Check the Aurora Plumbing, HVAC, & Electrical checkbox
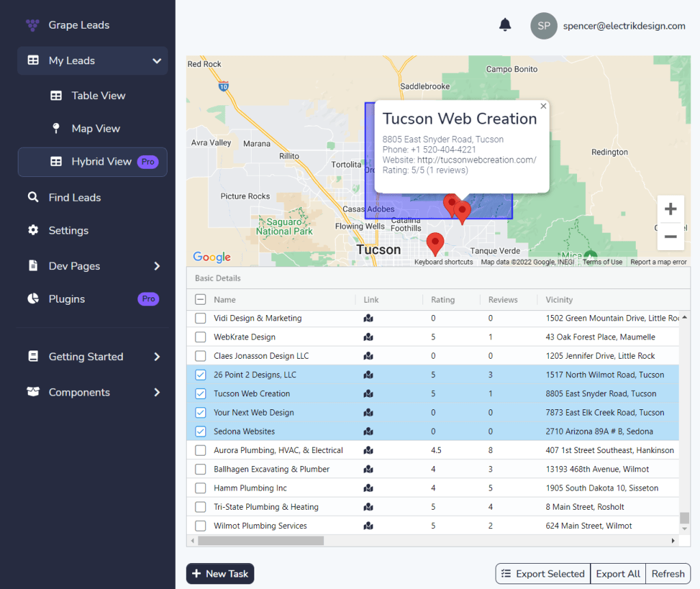The height and width of the screenshot is (589, 700). click(x=200, y=450)
